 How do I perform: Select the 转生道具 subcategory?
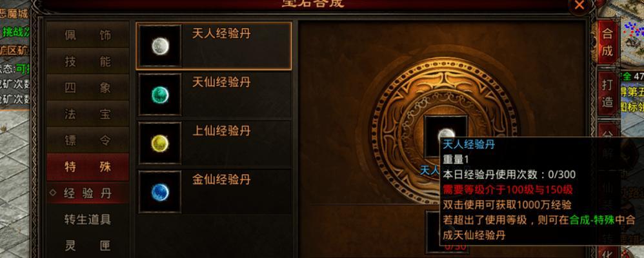click(x=88, y=219)
